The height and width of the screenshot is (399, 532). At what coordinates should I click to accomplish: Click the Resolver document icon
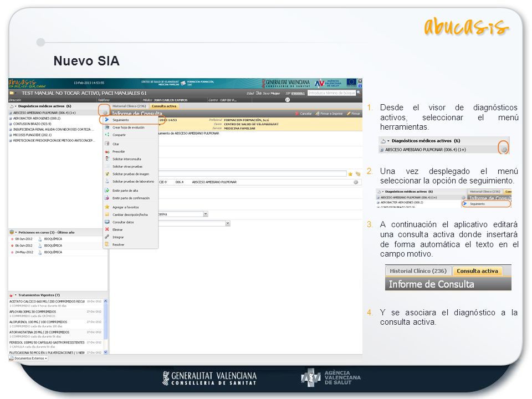point(107,244)
